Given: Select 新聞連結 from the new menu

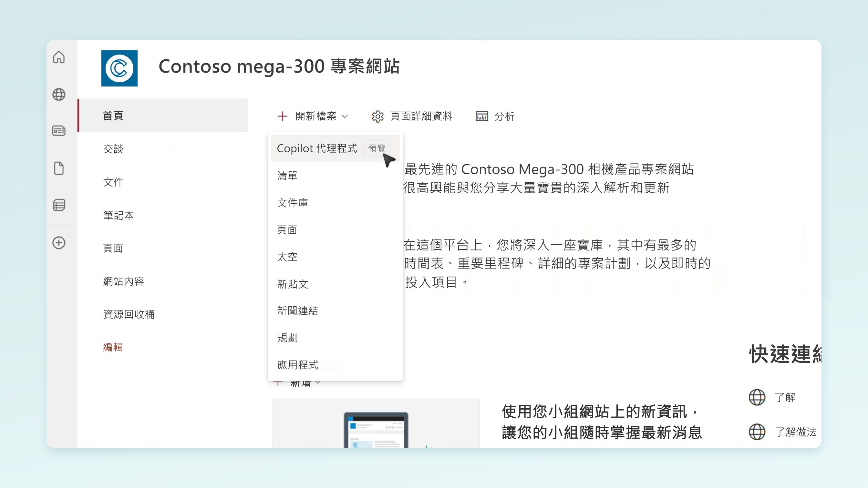Looking at the screenshot, I should tap(335, 310).
